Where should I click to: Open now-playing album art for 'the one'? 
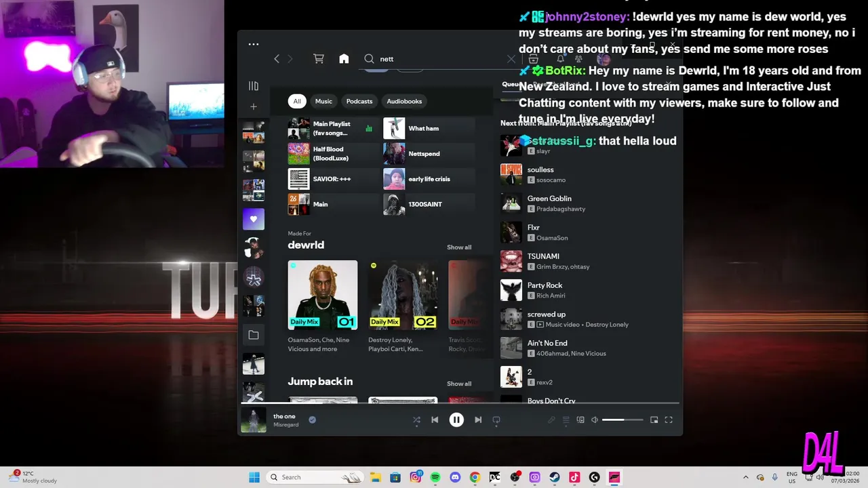(254, 420)
